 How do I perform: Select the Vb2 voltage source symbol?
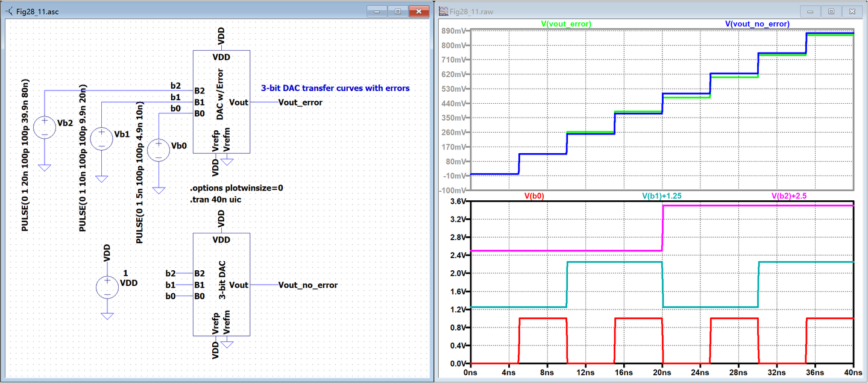(x=45, y=127)
